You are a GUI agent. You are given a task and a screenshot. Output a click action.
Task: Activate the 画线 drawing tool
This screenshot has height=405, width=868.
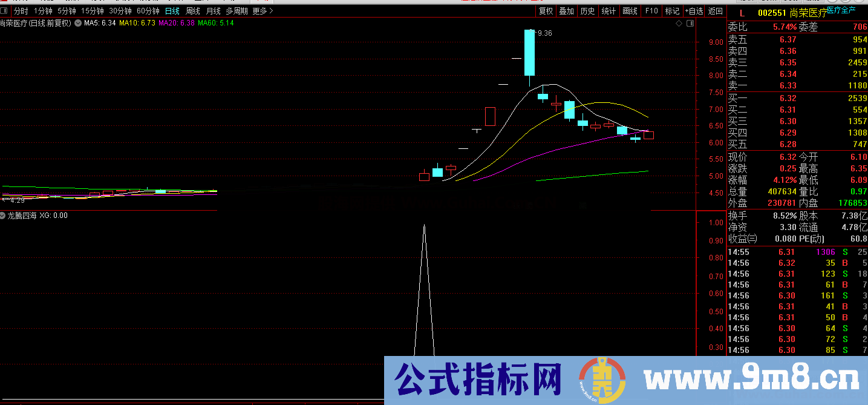[630, 11]
